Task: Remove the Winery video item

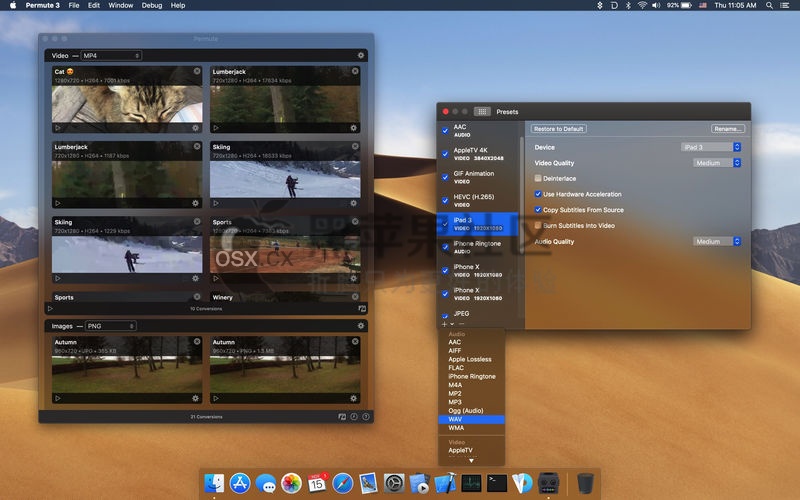Action: [355, 296]
